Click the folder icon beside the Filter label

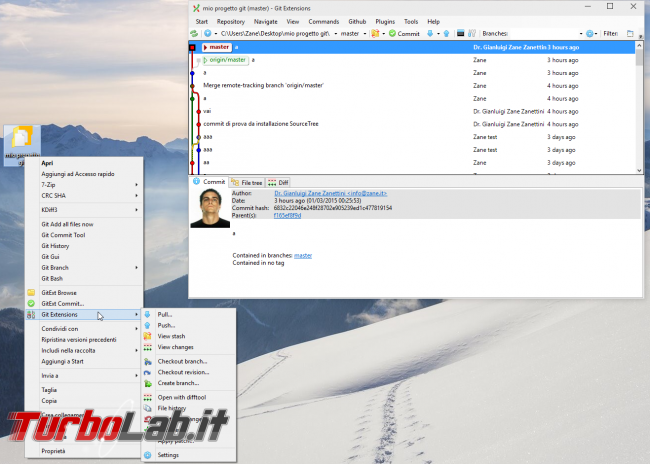tap(630, 34)
